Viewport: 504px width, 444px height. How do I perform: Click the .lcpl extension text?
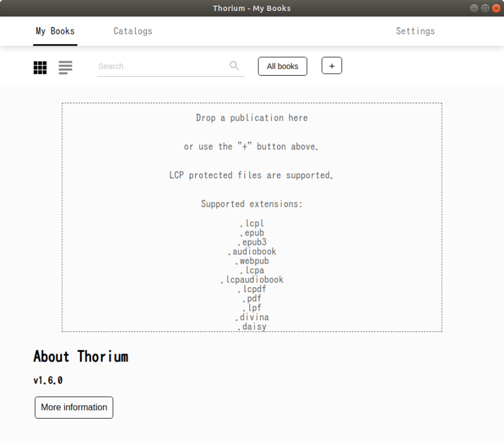[252, 223]
